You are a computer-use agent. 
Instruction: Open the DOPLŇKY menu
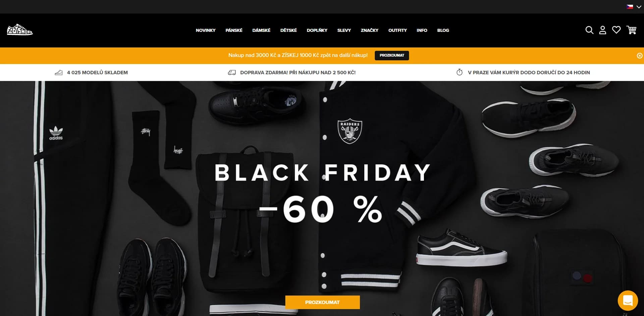click(x=317, y=30)
